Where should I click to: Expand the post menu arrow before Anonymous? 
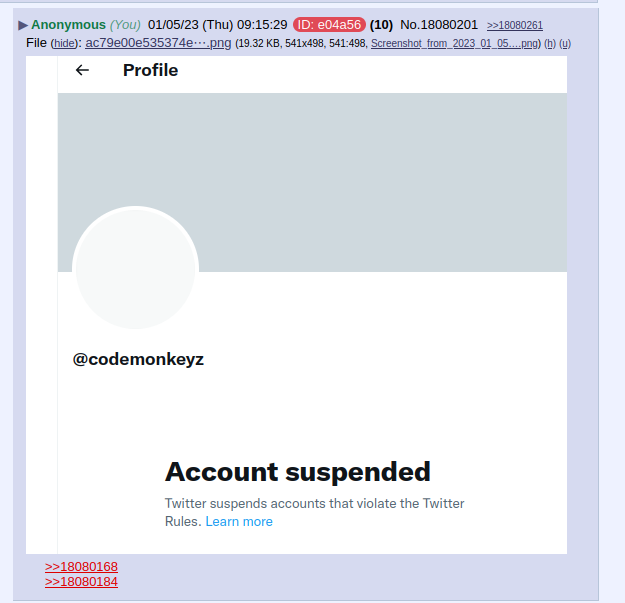(23, 25)
